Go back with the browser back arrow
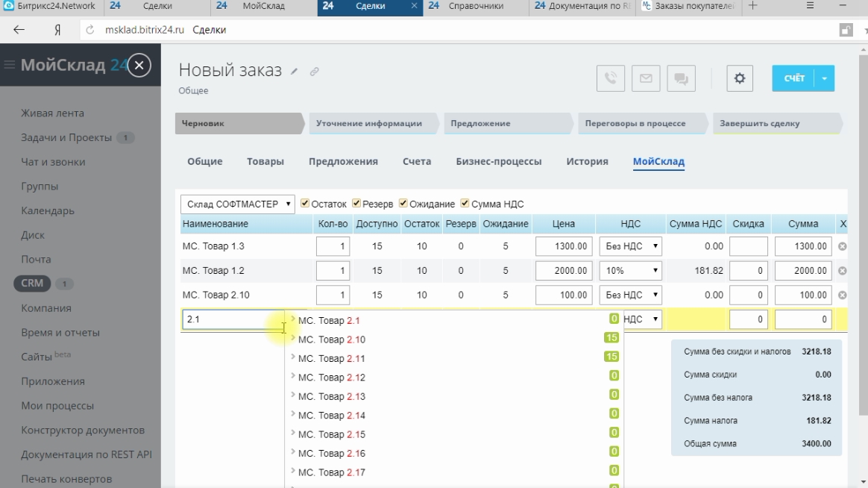This screenshot has height=488, width=868. 19,30
